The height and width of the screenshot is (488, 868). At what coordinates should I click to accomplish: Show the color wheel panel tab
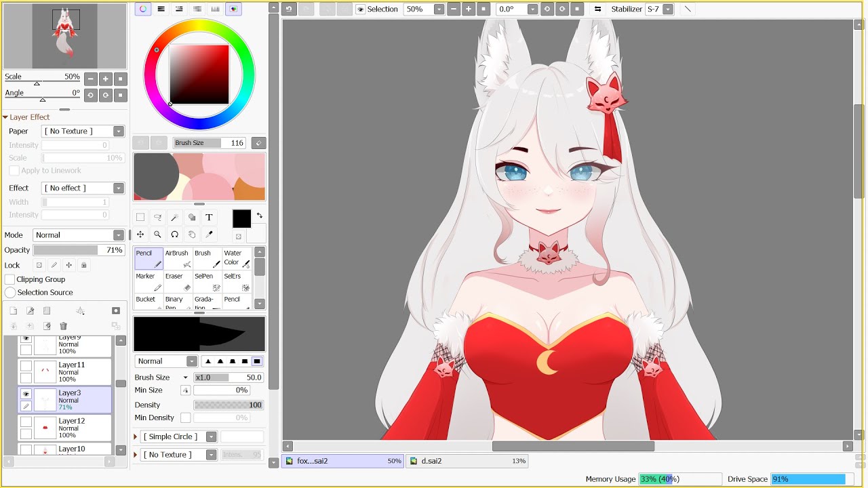(x=143, y=9)
